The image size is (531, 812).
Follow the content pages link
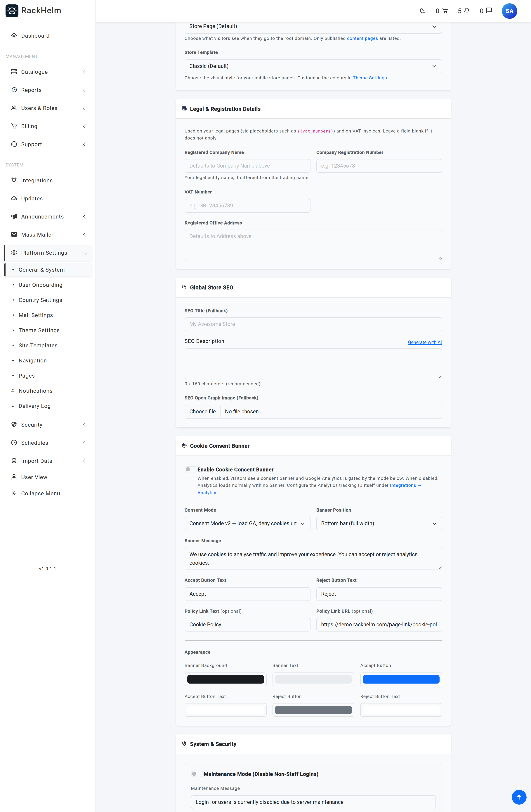[362, 38]
